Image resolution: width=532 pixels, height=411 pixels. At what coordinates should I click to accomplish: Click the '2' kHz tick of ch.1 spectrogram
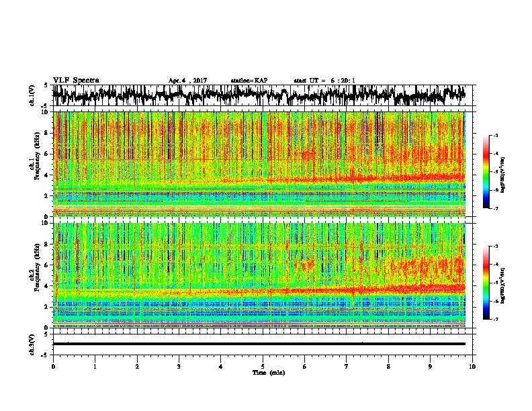click(48, 196)
